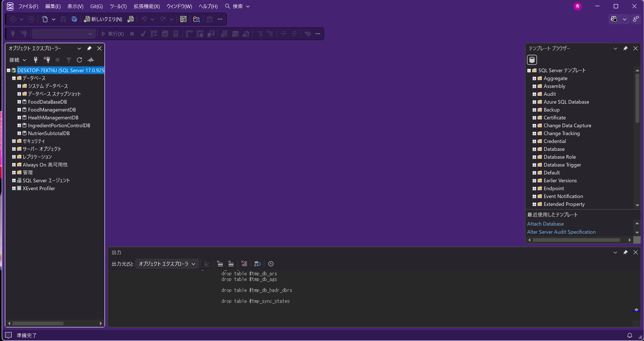
Task: Open notifications bell in status bar
Action: click(630, 335)
